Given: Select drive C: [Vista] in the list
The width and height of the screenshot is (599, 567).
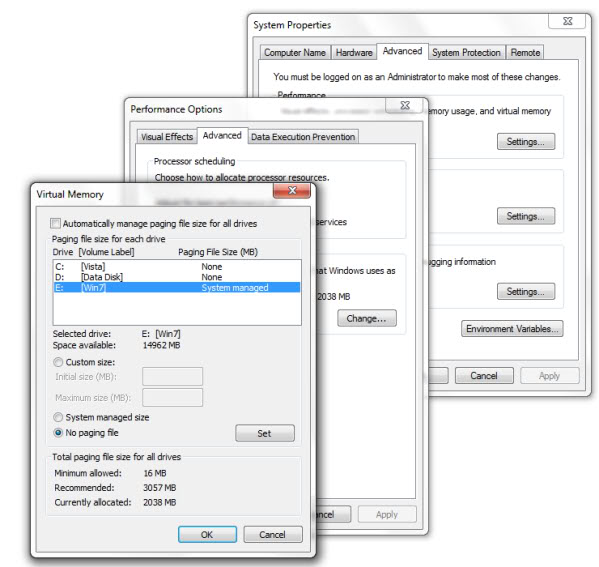Looking at the screenshot, I should 177,266.
